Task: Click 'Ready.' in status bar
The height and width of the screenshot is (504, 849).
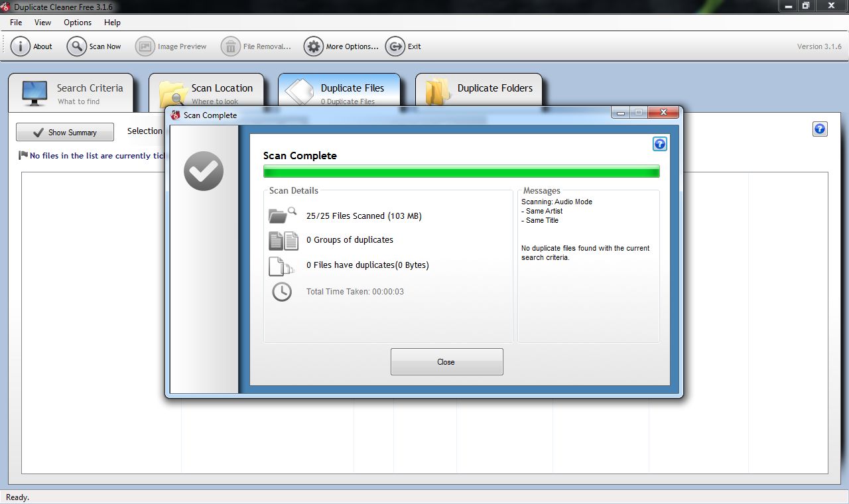Action: pyautogui.click(x=17, y=497)
